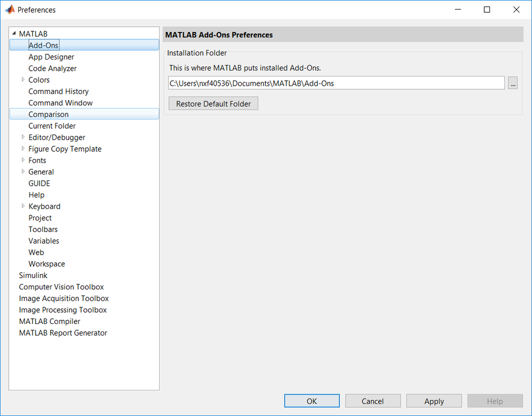The height and width of the screenshot is (416, 532).
Task: Confirm preferences with the OK button
Action: pos(312,401)
